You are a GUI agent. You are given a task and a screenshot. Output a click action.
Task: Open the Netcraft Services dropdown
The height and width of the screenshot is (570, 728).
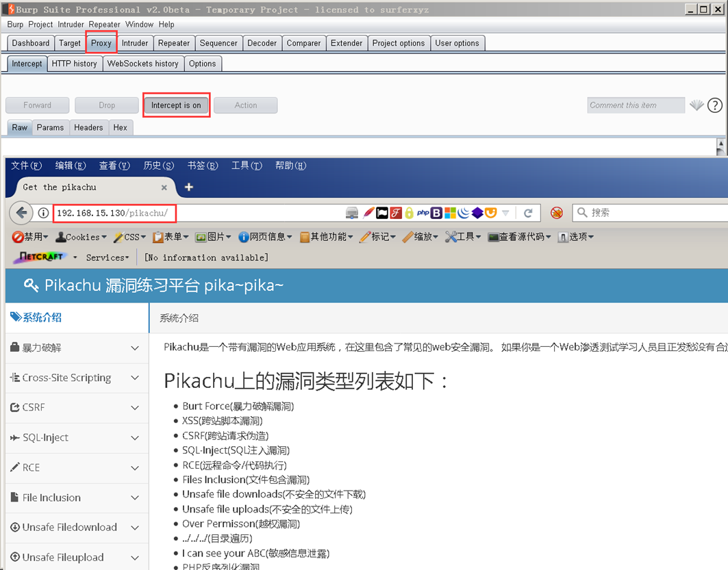pyautogui.click(x=108, y=257)
